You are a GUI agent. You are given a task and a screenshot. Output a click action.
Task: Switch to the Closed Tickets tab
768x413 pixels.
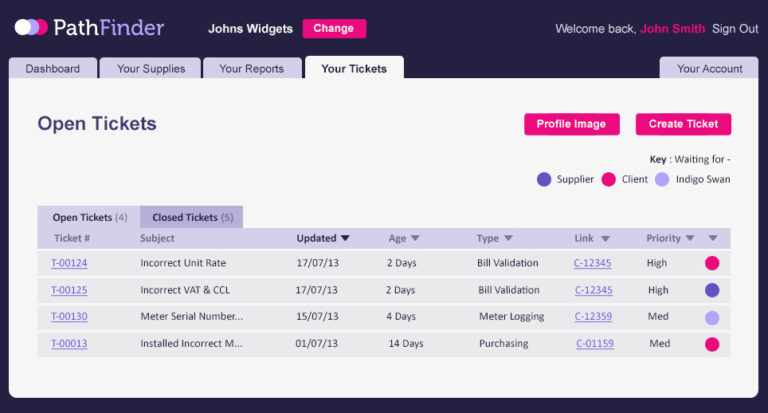tap(192, 217)
